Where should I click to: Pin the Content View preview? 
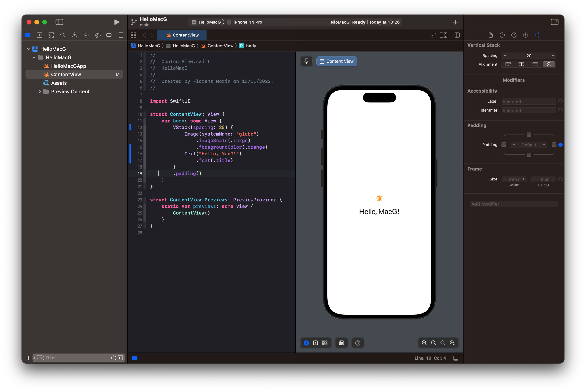(x=306, y=61)
